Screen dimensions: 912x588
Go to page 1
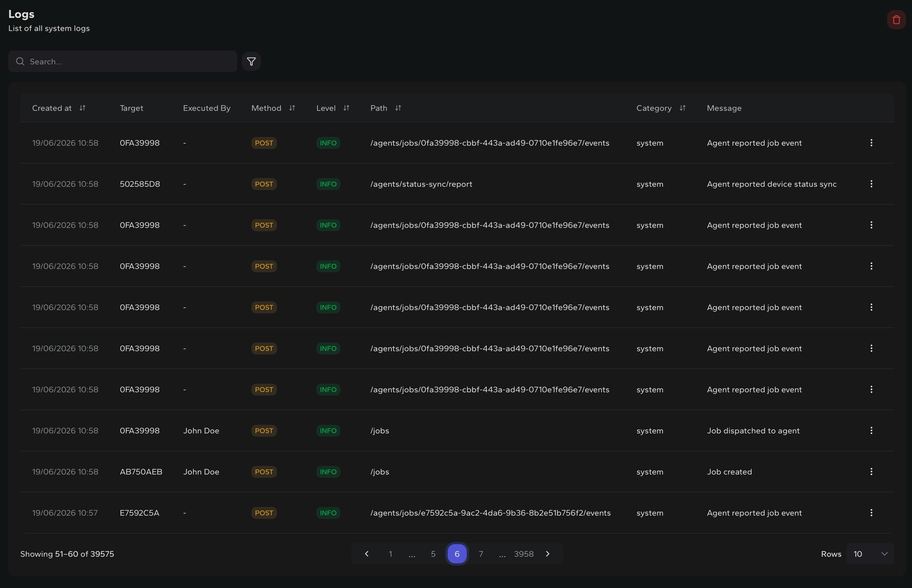[x=390, y=554]
